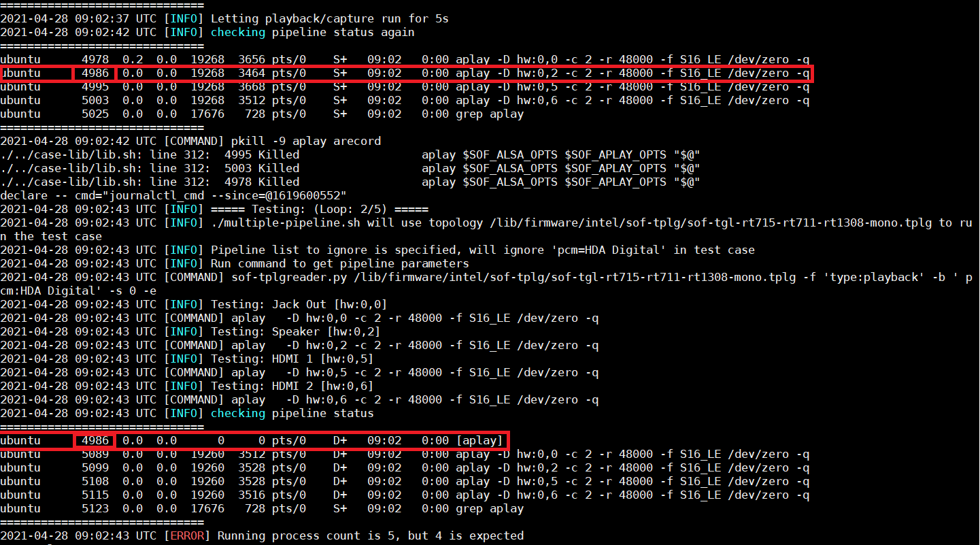The height and width of the screenshot is (545, 980).
Task: Click the text "Testing: HDMI 1 [hw:0,5]"
Action: (x=292, y=359)
